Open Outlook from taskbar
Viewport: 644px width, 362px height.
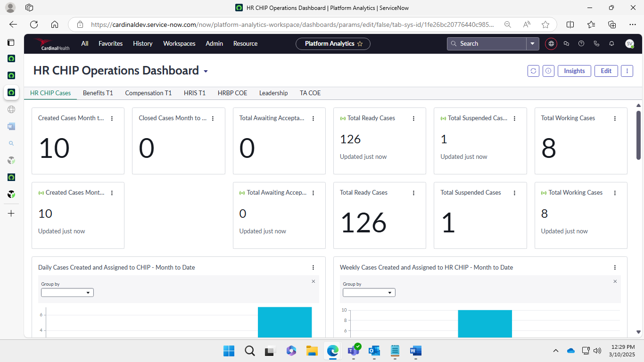pyautogui.click(x=374, y=351)
